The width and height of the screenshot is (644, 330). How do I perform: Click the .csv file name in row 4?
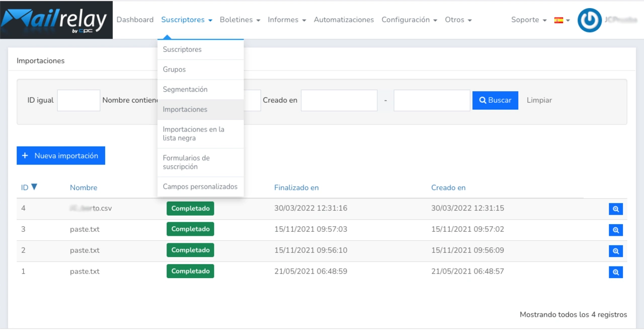tap(91, 208)
